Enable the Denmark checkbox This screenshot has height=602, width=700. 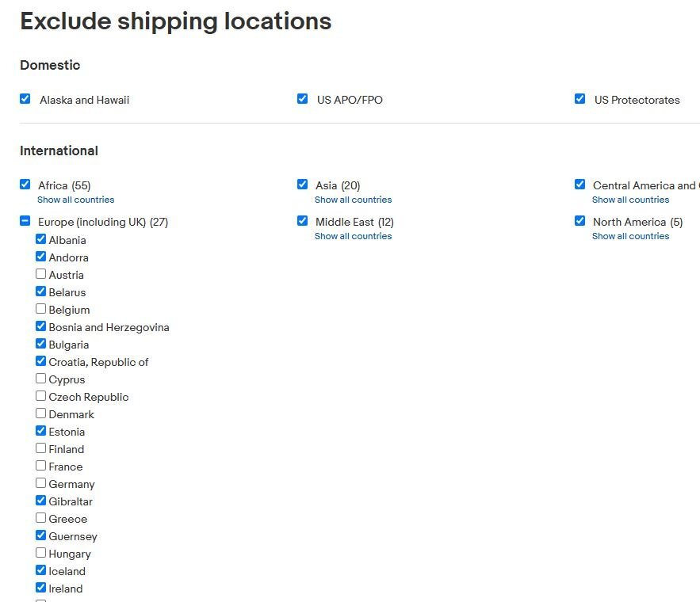click(x=40, y=413)
